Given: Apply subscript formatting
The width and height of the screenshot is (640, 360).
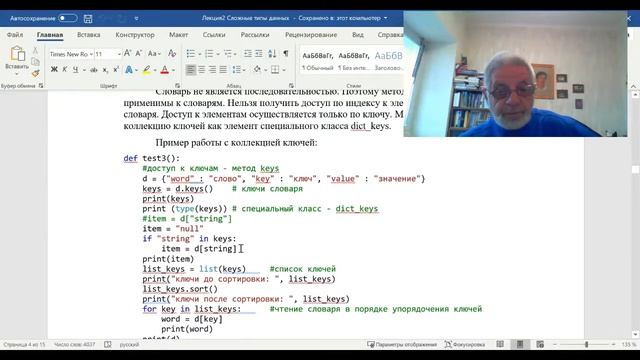Looking at the screenshot, I should (x=105, y=70).
